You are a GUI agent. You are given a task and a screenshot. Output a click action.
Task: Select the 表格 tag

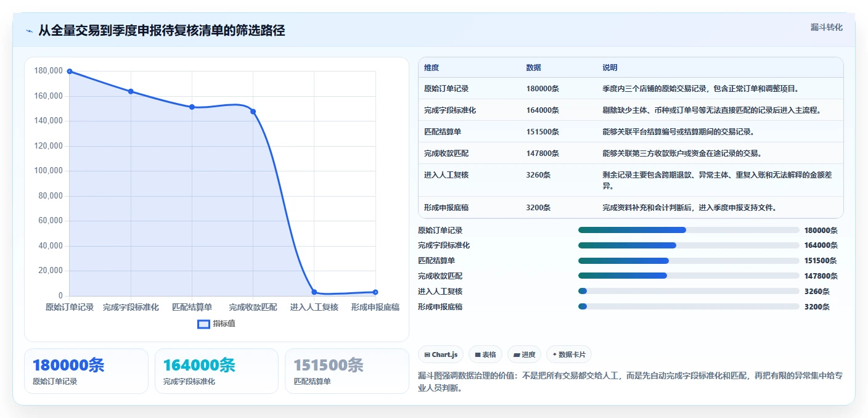tap(485, 354)
